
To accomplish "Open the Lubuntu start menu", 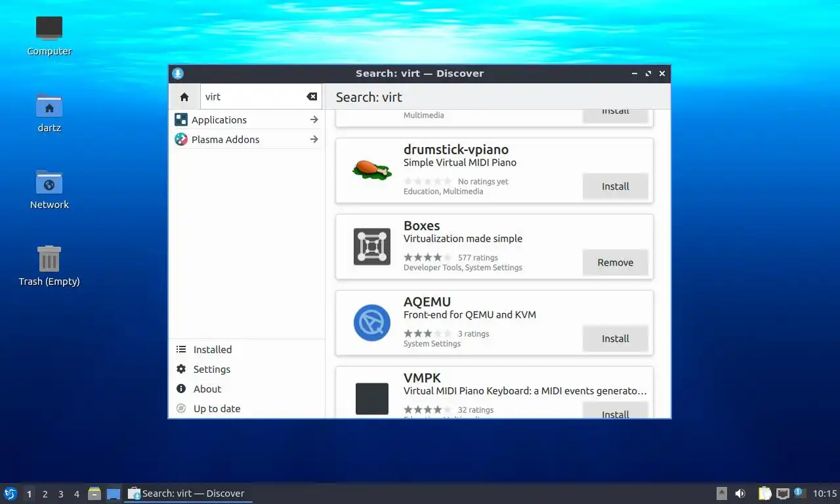I will (10, 493).
